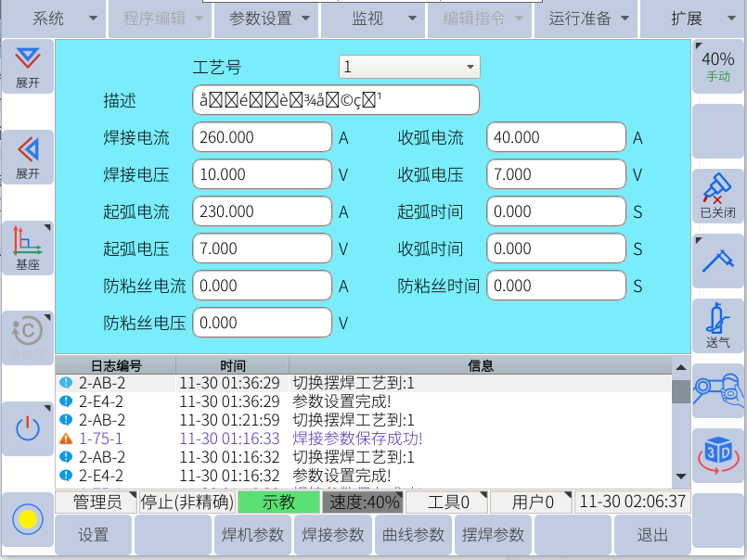The width and height of the screenshot is (747, 560).
Task: Expand the 工具0 tool selector
Action: click(x=448, y=503)
